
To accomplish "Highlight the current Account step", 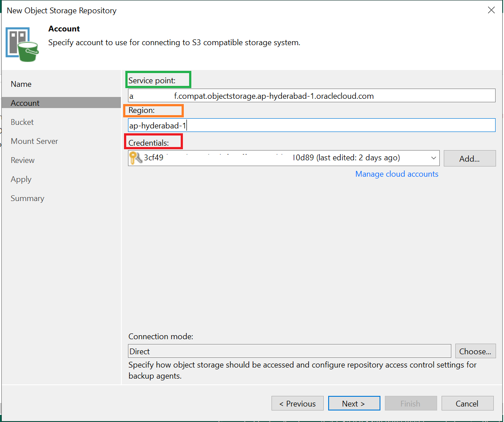I will click(x=25, y=103).
